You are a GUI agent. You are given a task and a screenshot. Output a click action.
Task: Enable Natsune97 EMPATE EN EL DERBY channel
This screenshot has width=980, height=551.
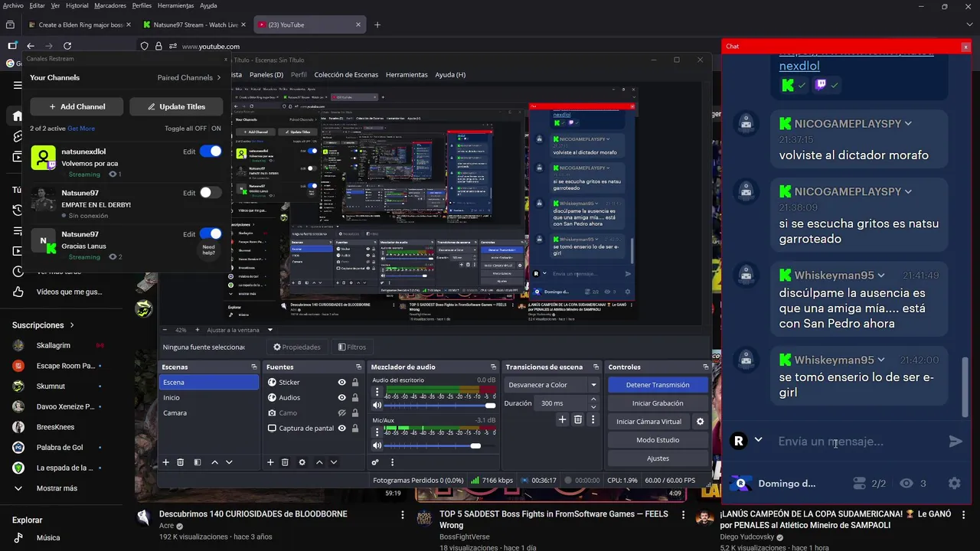coord(211,193)
